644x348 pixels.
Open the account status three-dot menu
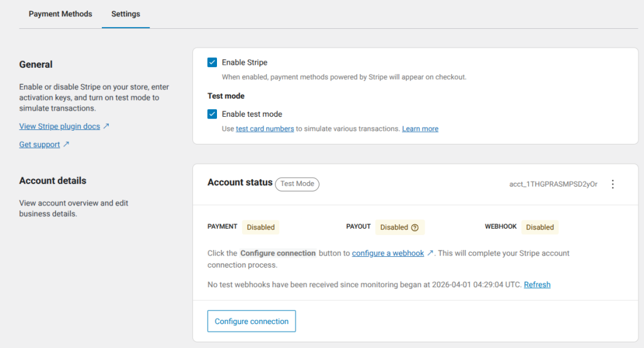[x=613, y=184]
